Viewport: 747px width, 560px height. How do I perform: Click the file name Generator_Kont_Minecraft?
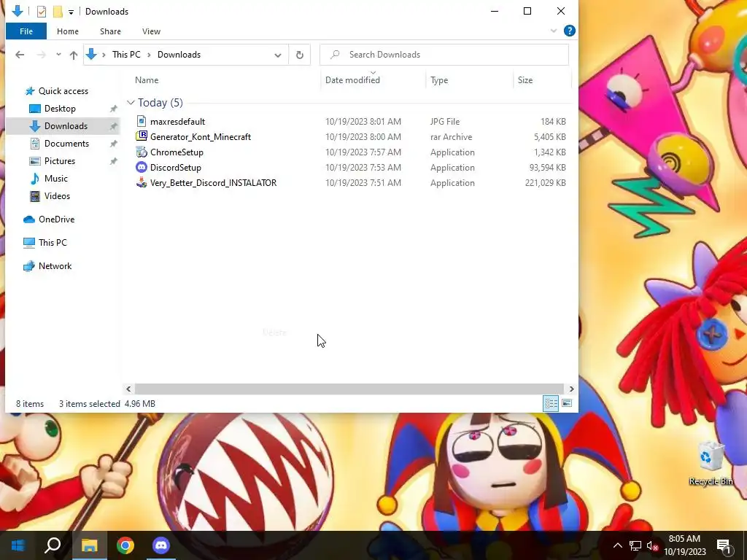coord(201,136)
